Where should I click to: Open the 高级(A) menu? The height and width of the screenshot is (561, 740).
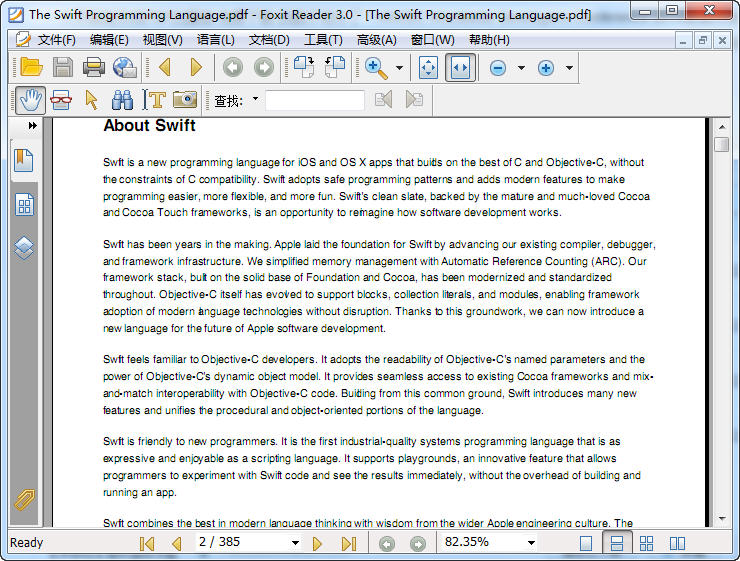pyautogui.click(x=377, y=40)
